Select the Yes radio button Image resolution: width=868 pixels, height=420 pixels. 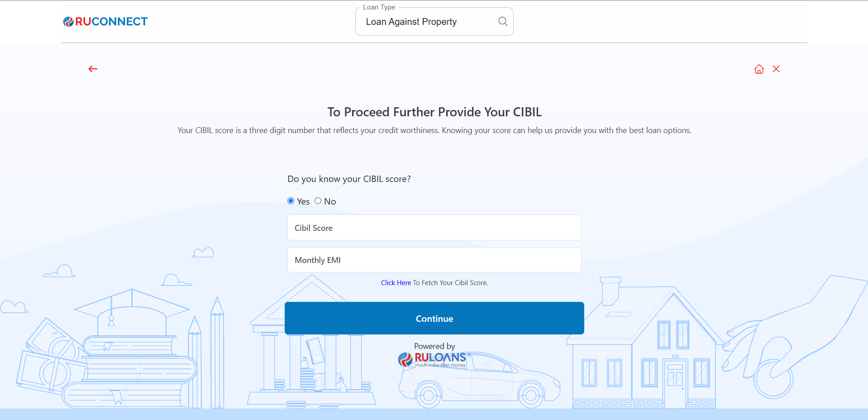pyautogui.click(x=291, y=201)
